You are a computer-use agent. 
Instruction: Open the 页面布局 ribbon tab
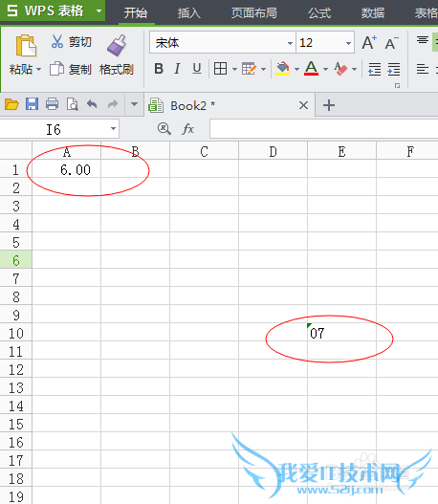pos(253,12)
